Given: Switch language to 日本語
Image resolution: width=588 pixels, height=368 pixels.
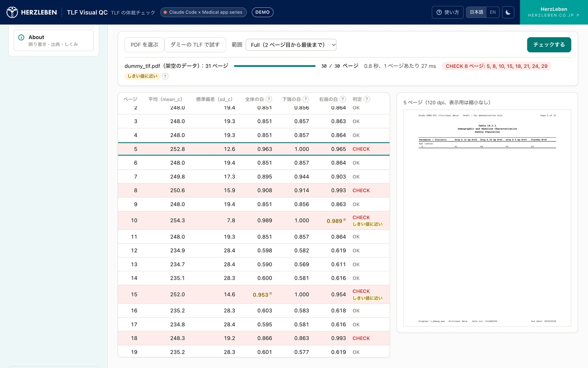Looking at the screenshot, I should (x=477, y=12).
